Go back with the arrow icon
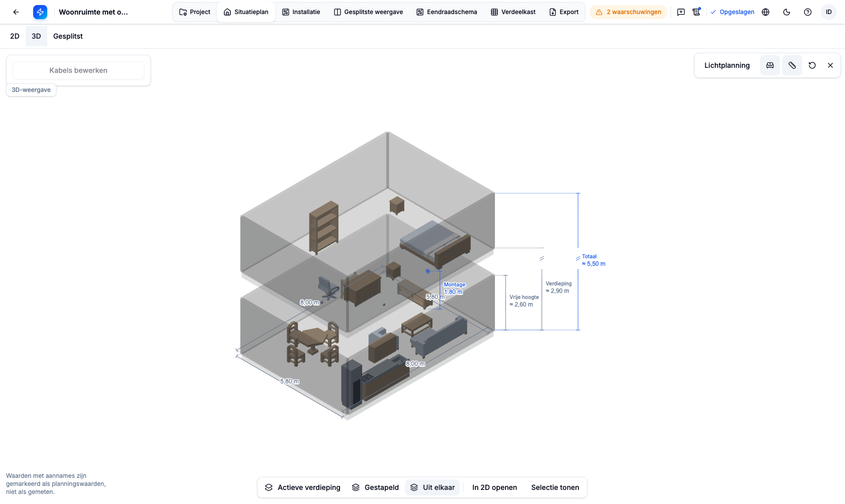Viewport: 845px width, 504px height. point(16,12)
